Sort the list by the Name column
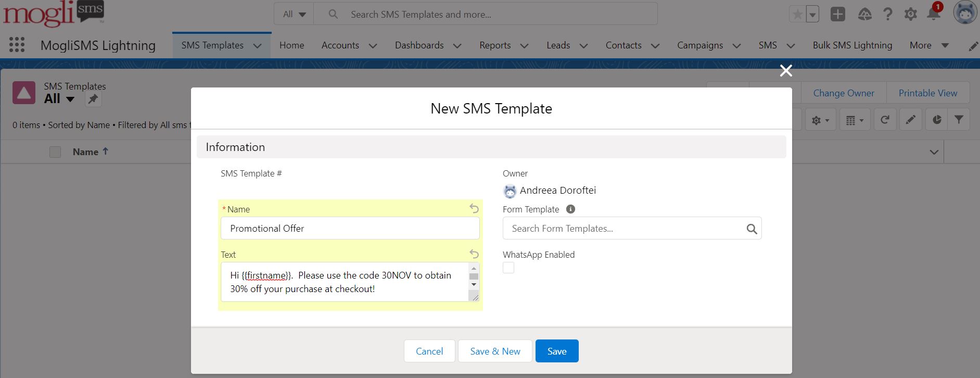The width and height of the screenshot is (980, 378). pos(91,152)
